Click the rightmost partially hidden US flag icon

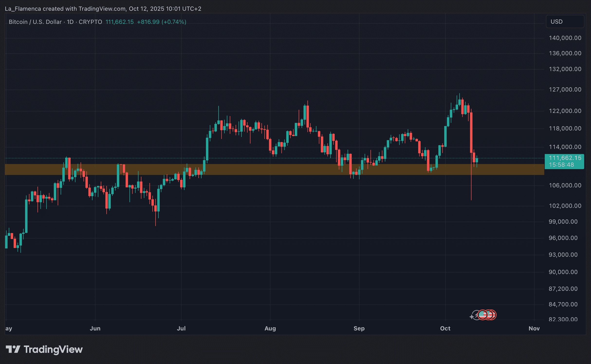(x=494, y=315)
